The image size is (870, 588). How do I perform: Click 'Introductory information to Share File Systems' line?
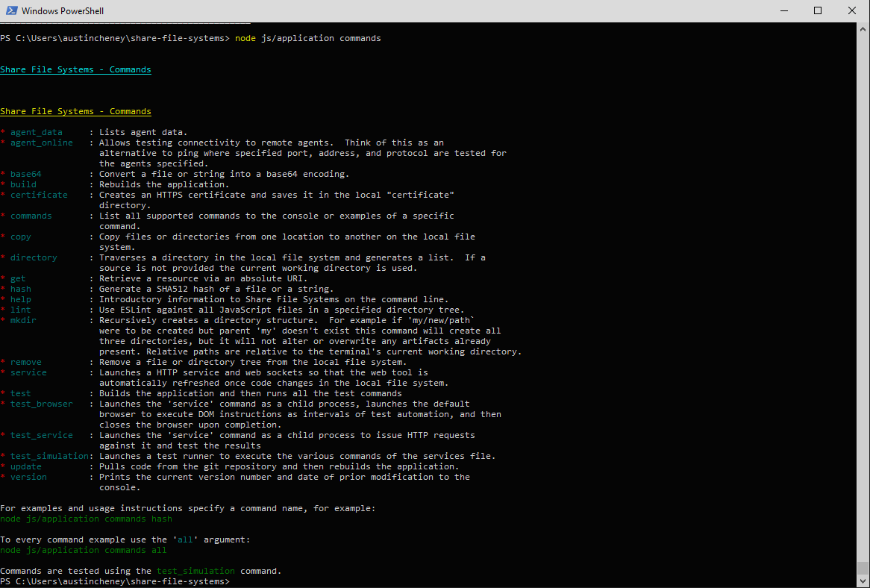(274, 299)
